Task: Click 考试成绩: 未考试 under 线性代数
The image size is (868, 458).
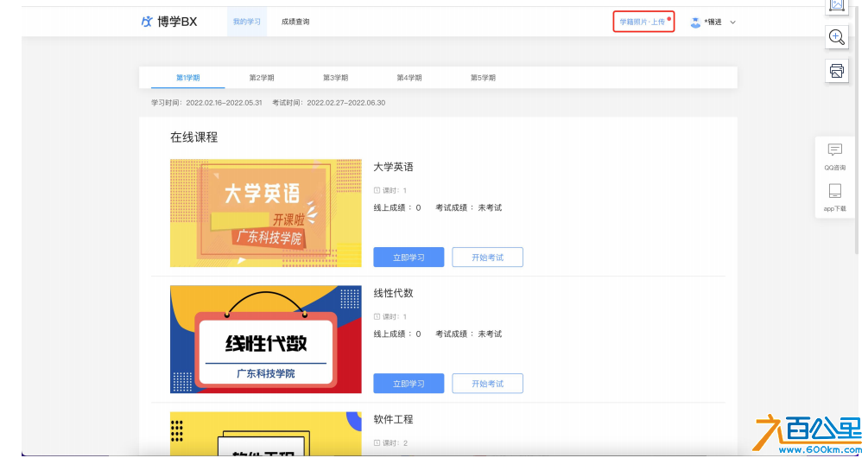Action: coord(468,334)
